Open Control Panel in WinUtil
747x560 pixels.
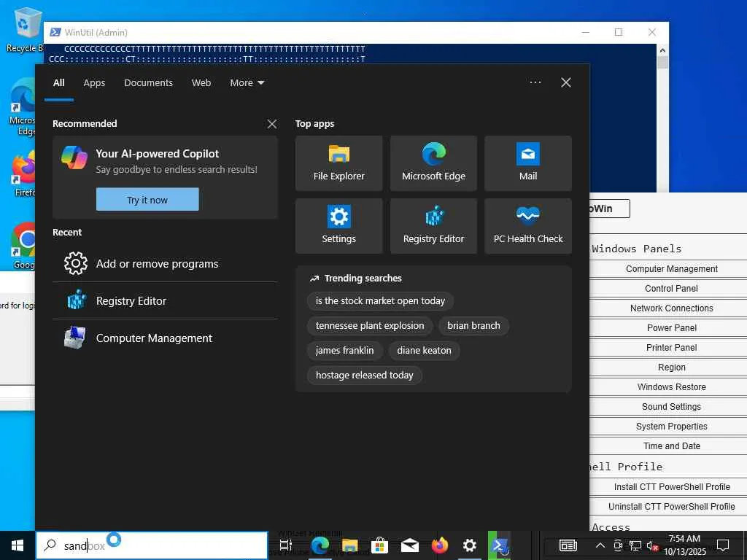tap(671, 289)
